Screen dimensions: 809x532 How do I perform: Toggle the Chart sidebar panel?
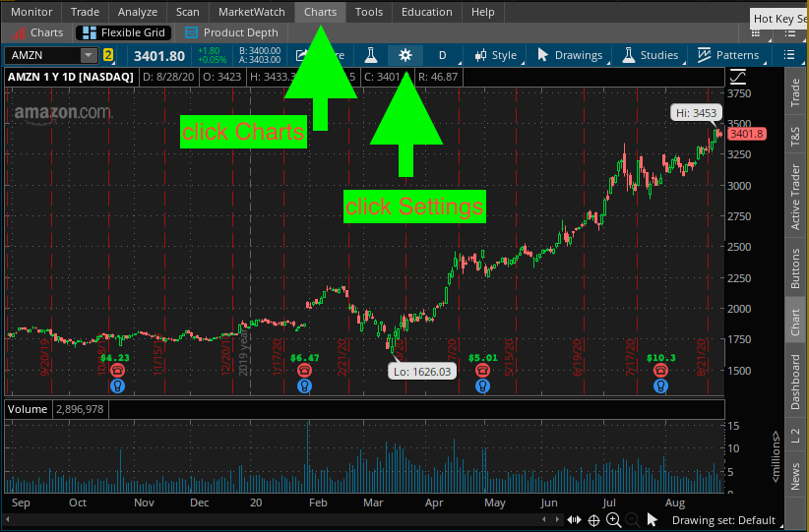click(x=795, y=322)
